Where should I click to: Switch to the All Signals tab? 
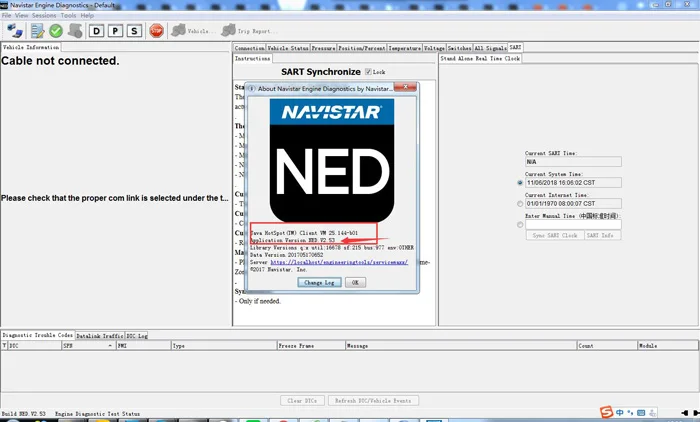coord(490,48)
